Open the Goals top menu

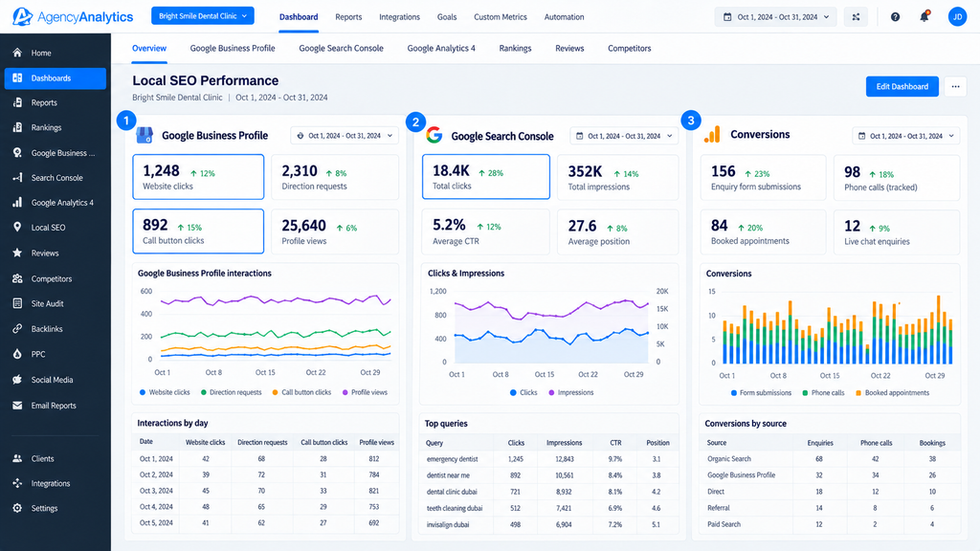tap(447, 17)
